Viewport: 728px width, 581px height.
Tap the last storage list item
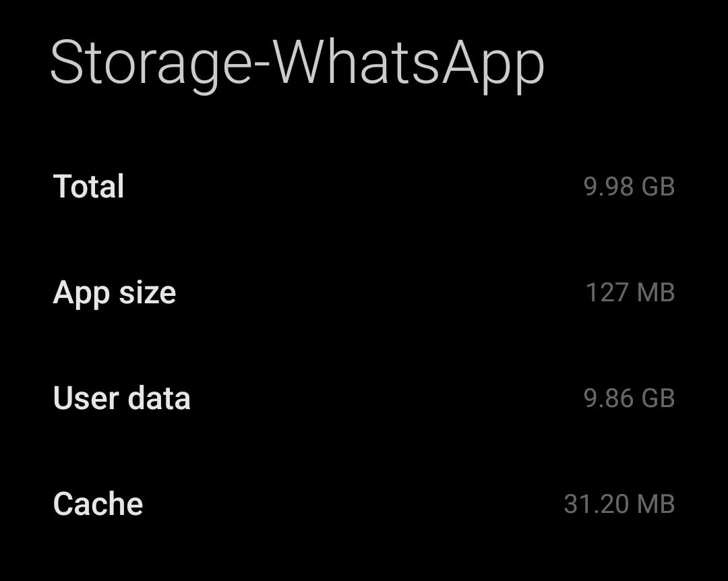364,503
